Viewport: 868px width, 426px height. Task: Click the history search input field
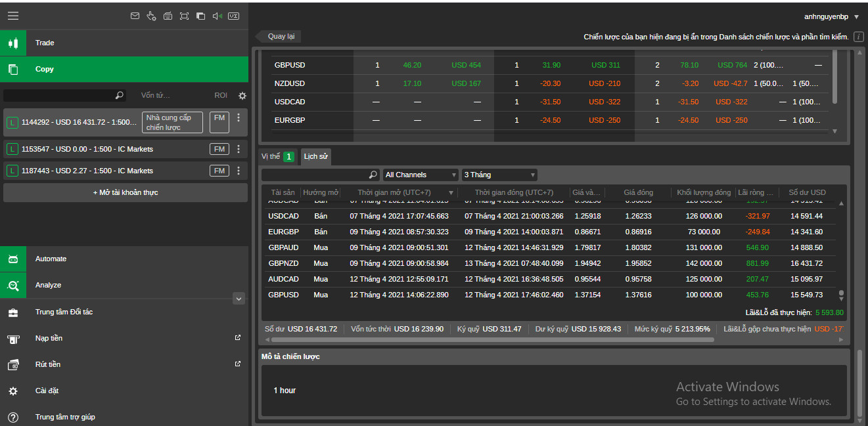pyautogui.click(x=315, y=175)
